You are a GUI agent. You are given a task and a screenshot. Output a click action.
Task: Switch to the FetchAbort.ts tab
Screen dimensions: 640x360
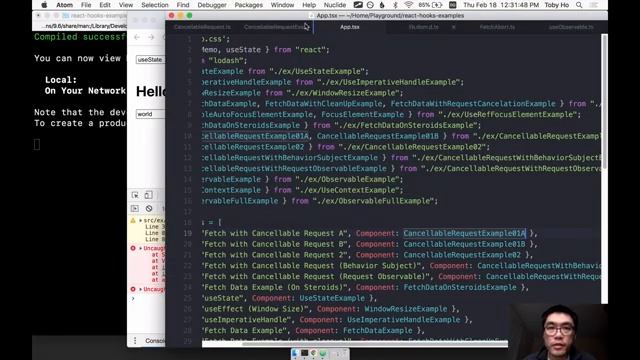click(x=497, y=27)
